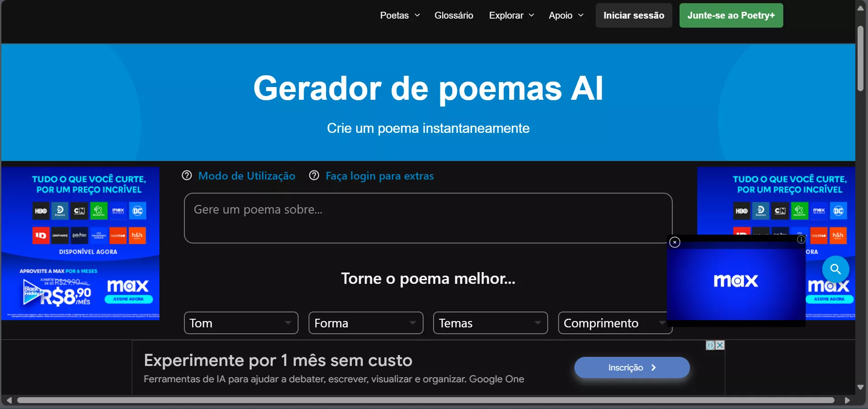Expand the Temas selector
This screenshot has width=868, height=409.
click(490, 323)
